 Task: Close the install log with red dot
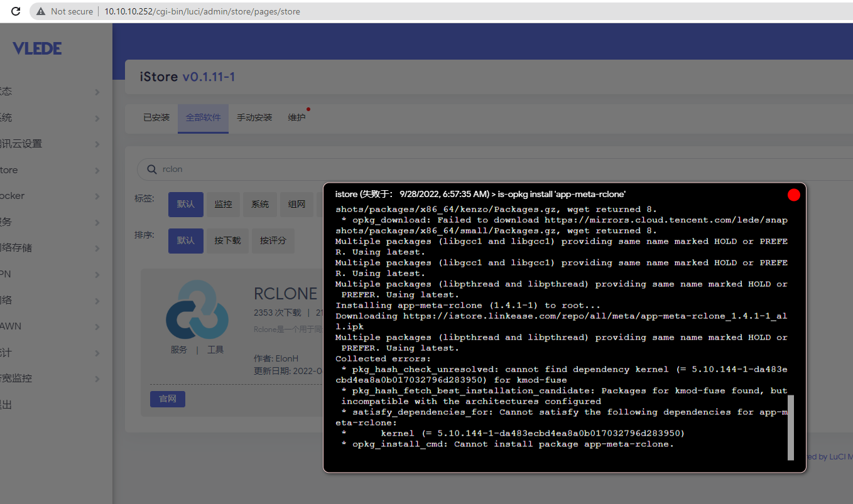click(793, 195)
